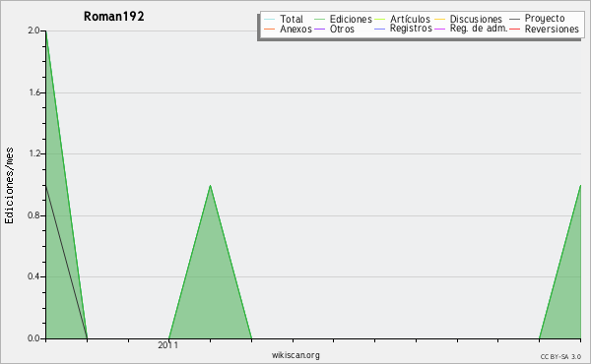
Task: Click the 1.6 y-axis tick label
Action: click(33, 92)
